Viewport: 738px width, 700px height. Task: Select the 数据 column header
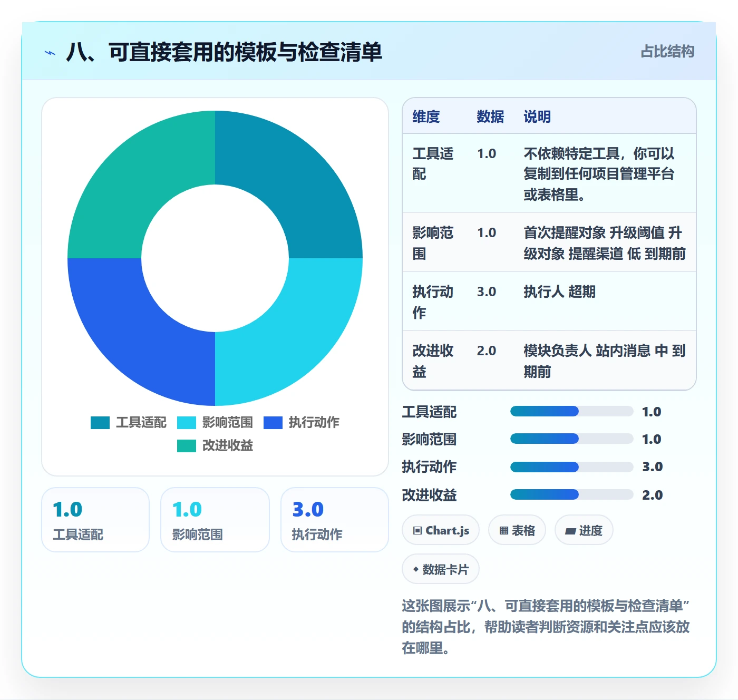tap(490, 116)
